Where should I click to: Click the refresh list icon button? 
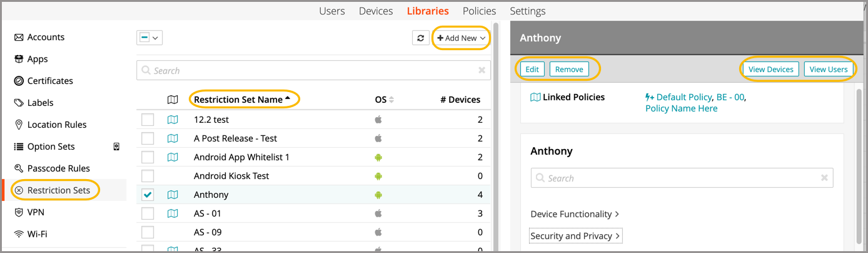click(x=420, y=38)
